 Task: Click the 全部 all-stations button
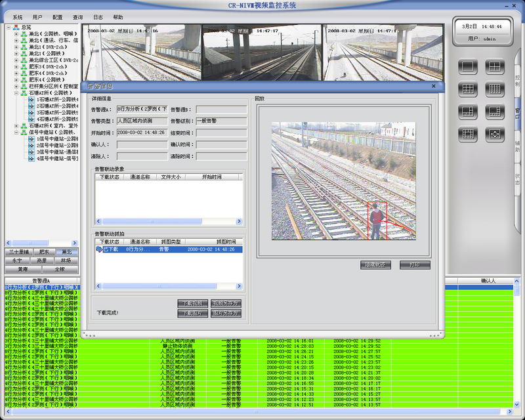60,269
